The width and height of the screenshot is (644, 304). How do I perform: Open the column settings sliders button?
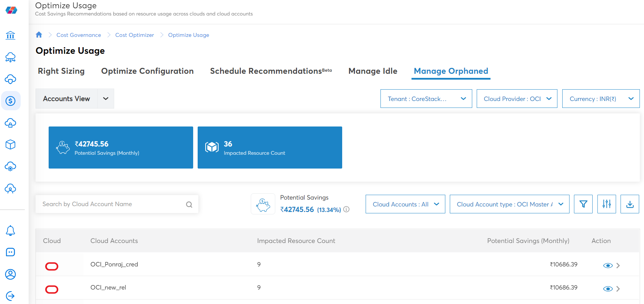tap(607, 204)
